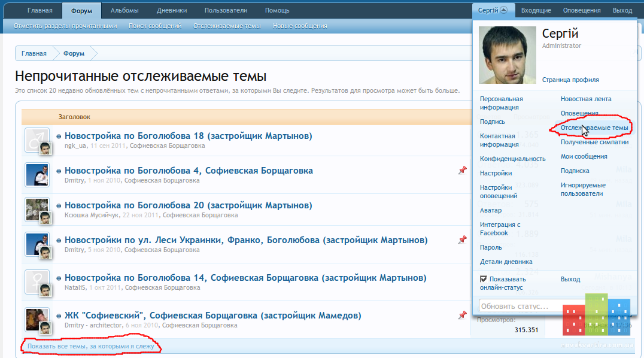
Task: Click Заголовок column header
Action: 74,117
